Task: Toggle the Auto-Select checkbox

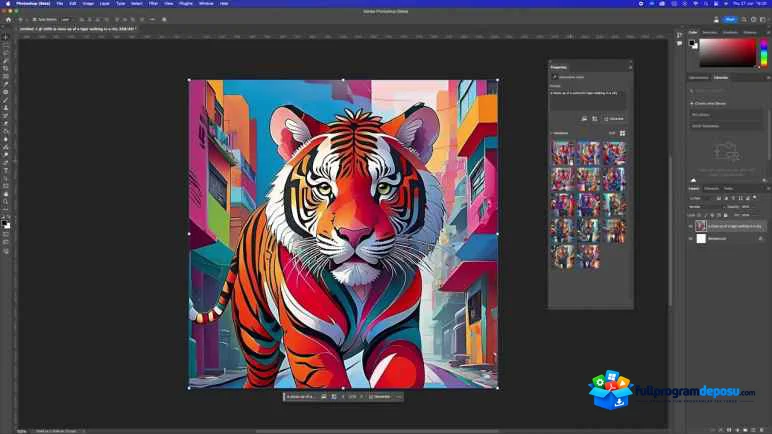Action: [x=34, y=20]
